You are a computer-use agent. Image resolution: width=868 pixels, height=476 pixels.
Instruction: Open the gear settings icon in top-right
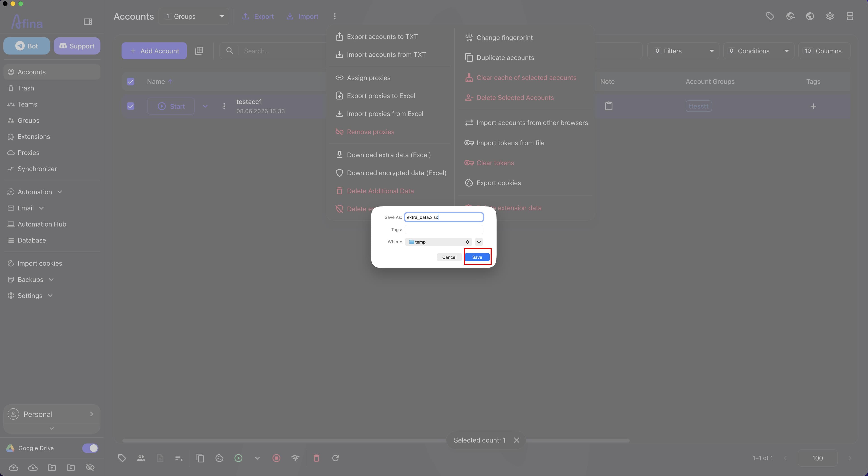click(830, 16)
